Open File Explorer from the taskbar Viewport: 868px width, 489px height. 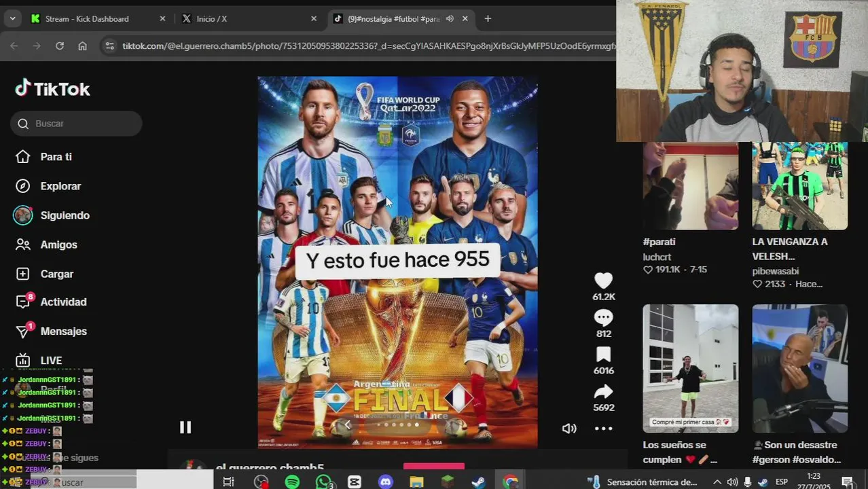(x=416, y=482)
